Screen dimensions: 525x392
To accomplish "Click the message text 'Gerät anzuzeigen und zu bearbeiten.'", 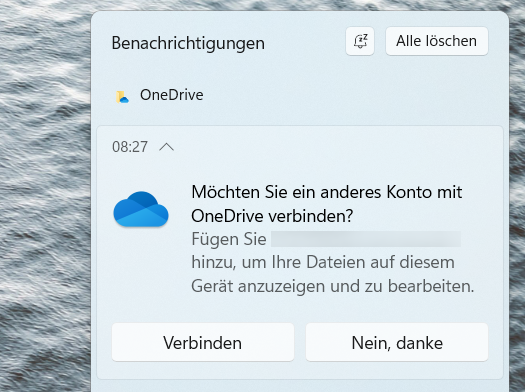I will pyautogui.click(x=333, y=286).
